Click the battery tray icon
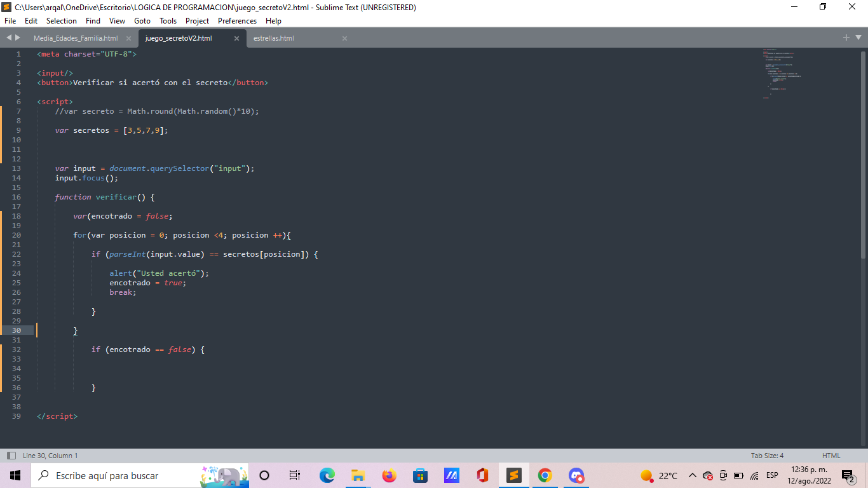The height and width of the screenshot is (488, 868). 738,475
